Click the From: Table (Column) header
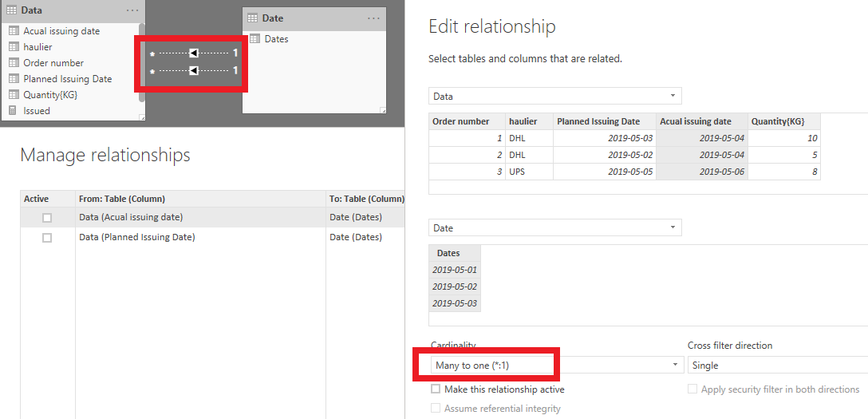 pyautogui.click(x=200, y=199)
